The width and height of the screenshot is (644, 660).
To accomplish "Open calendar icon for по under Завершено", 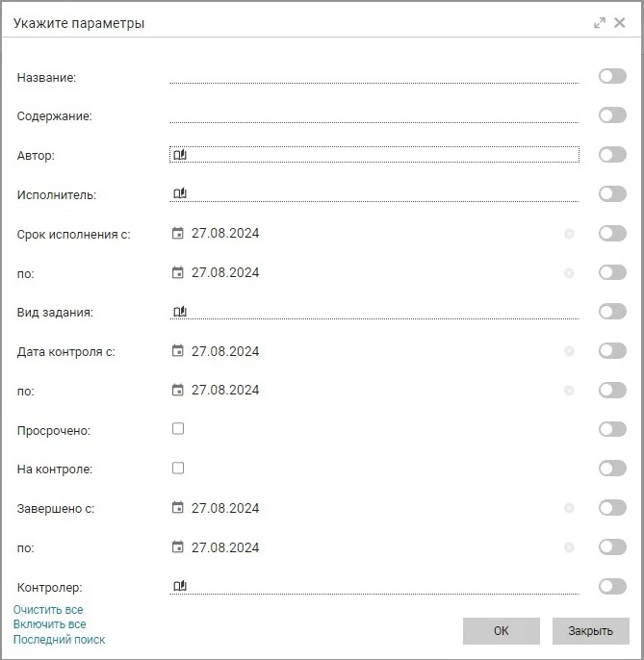I will click(x=178, y=546).
